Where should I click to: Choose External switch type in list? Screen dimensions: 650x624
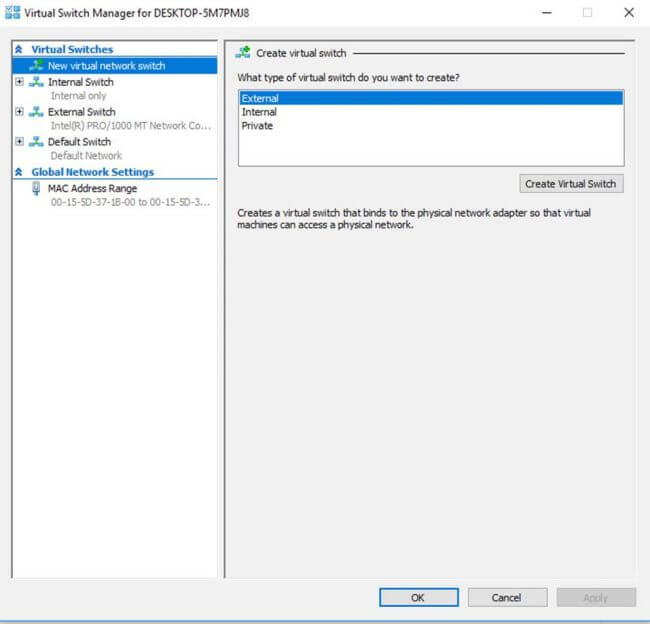coord(431,98)
